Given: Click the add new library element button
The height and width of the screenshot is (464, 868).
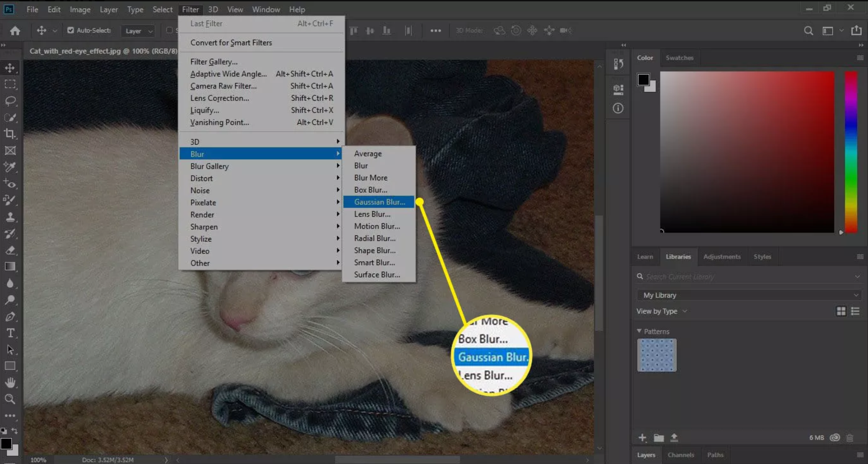Looking at the screenshot, I should coord(642,438).
